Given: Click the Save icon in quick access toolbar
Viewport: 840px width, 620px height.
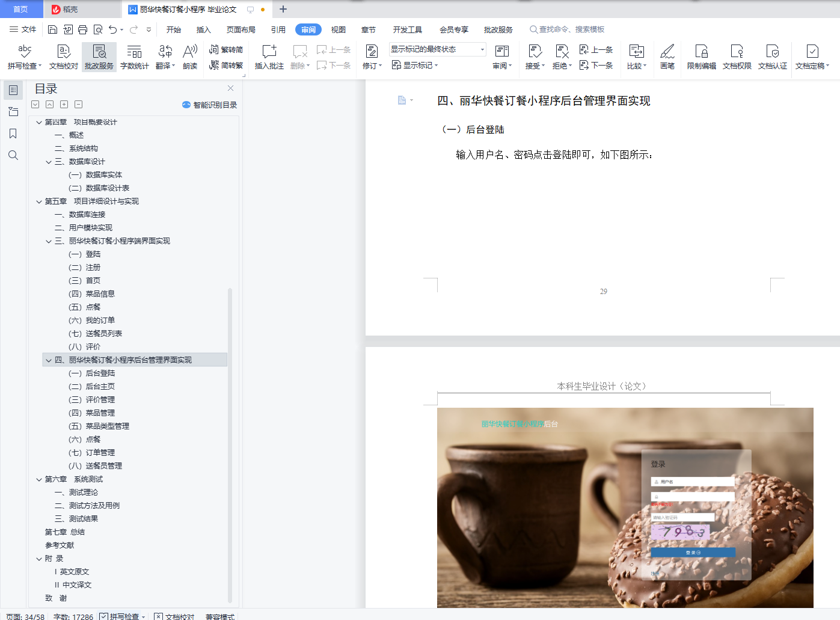Looking at the screenshot, I should coord(52,29).
